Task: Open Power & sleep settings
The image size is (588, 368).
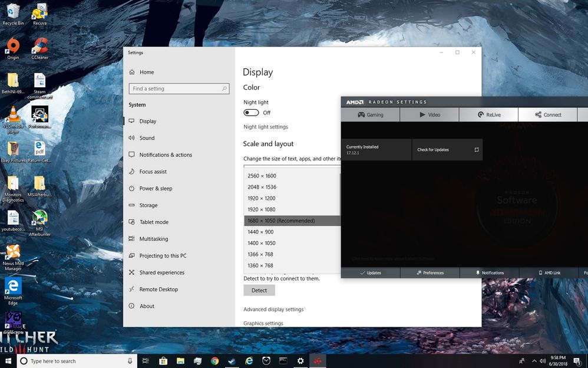Action: click(x=179, y=189)
